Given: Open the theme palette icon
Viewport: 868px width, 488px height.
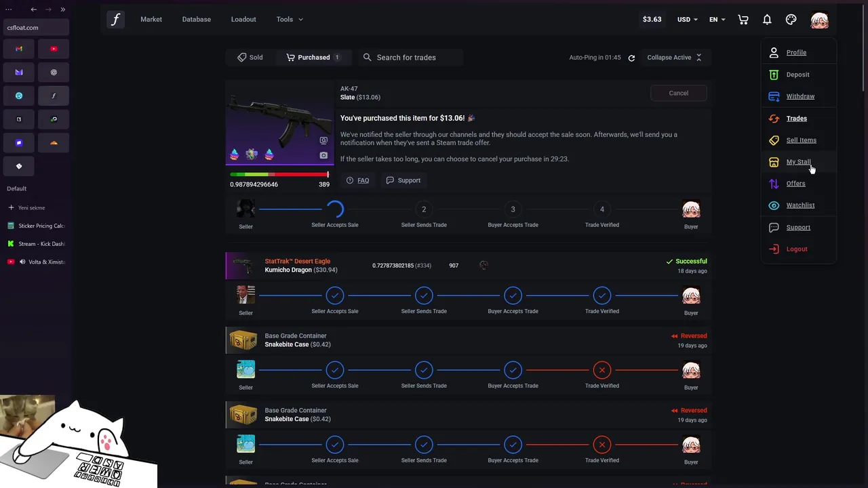Looking at the screenshot, I should click(791, 20).
